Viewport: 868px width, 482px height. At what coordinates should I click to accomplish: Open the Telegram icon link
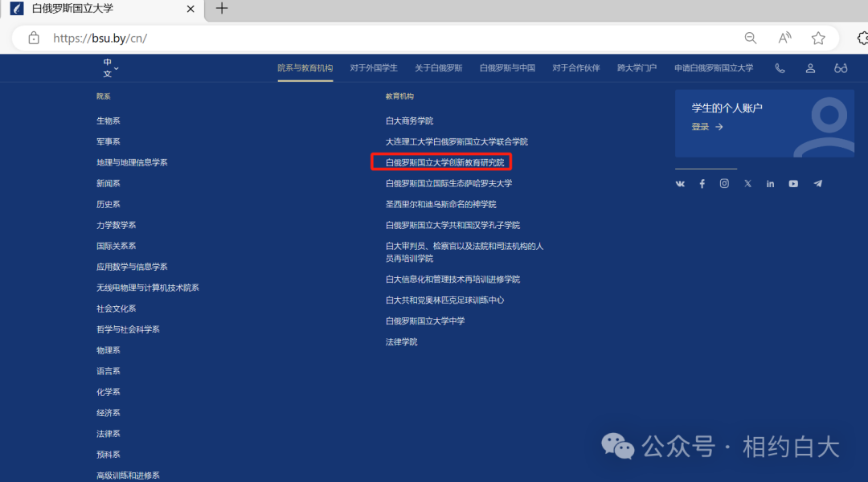817,184
